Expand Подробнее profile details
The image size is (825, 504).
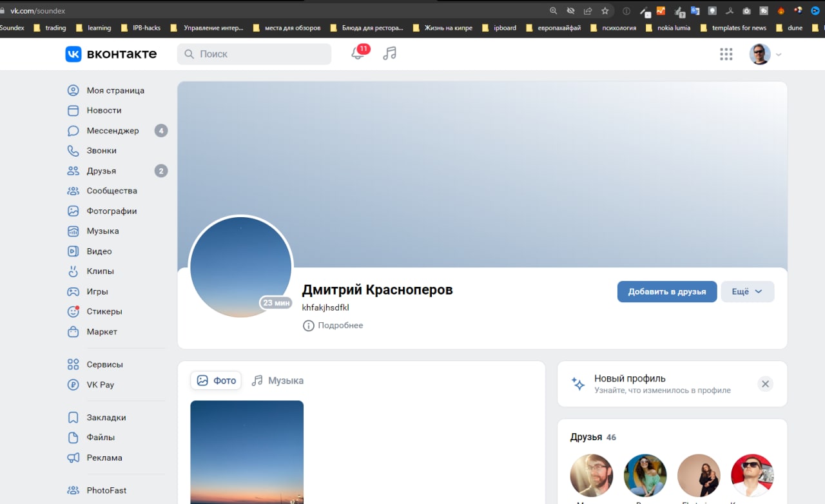[x=333, y=325]
